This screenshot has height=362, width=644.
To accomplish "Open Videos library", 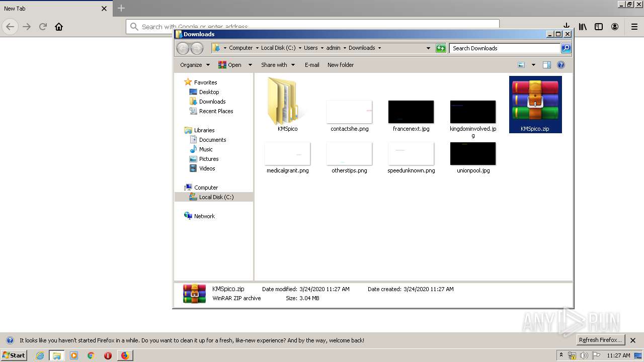I will tap(202, 168).
